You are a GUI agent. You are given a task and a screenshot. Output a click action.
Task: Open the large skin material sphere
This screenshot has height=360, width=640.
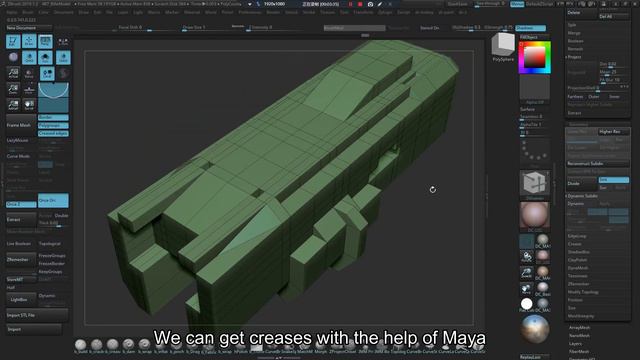click(x=534, y=215)
